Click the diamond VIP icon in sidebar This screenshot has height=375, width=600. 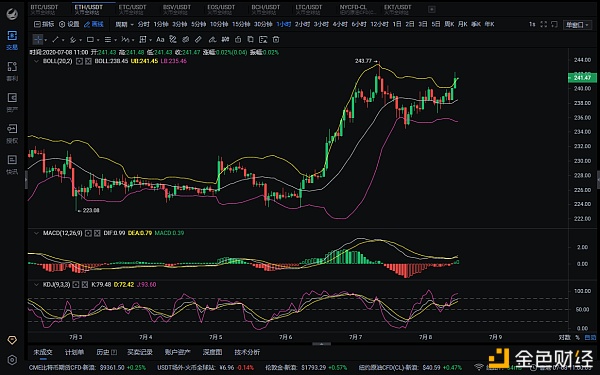(x=12, y=340)
